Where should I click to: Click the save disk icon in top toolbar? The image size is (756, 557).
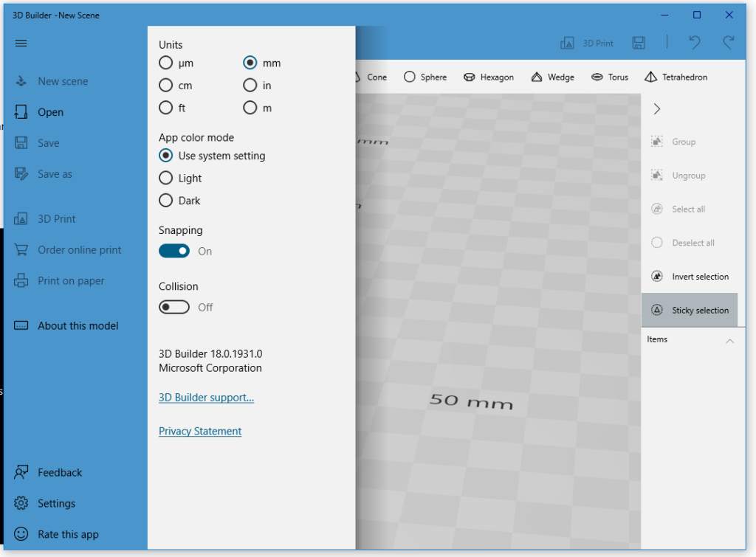[x=639, y=43]
